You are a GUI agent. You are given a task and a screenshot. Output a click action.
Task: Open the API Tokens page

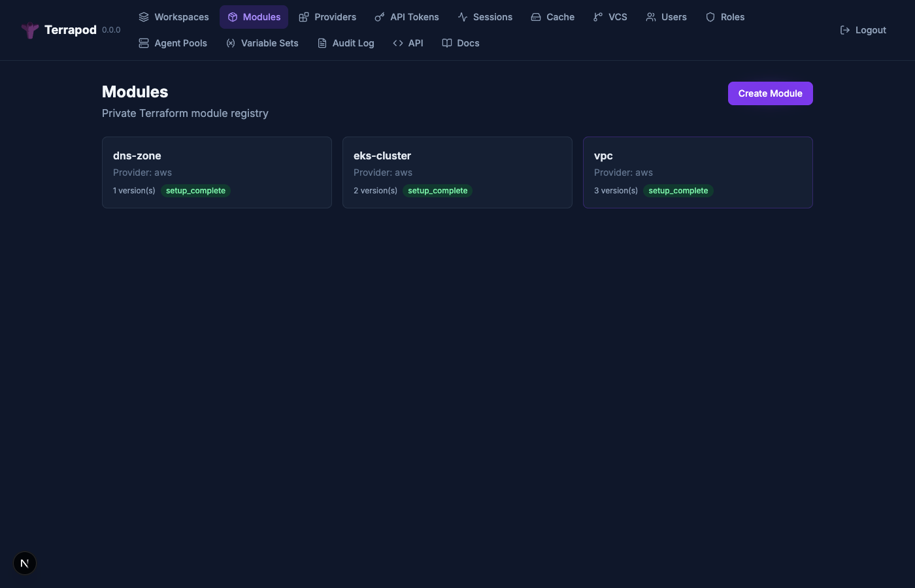tap(407, 17)
